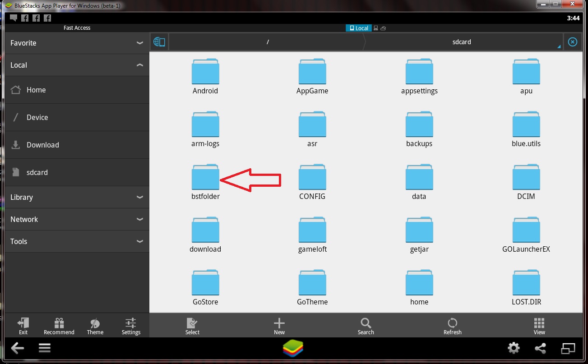This screenshot has width=588, height=364.
Task: Select sdcard in the sidebar
Action: click(77, 172)
